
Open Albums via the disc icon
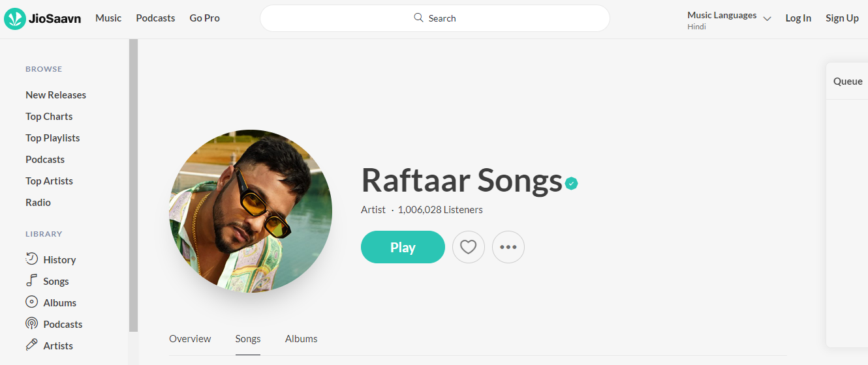32,302
